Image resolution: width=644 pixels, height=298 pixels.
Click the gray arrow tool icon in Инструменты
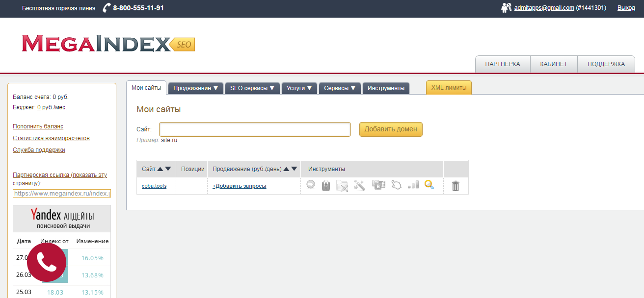click(x=310, y=186)
